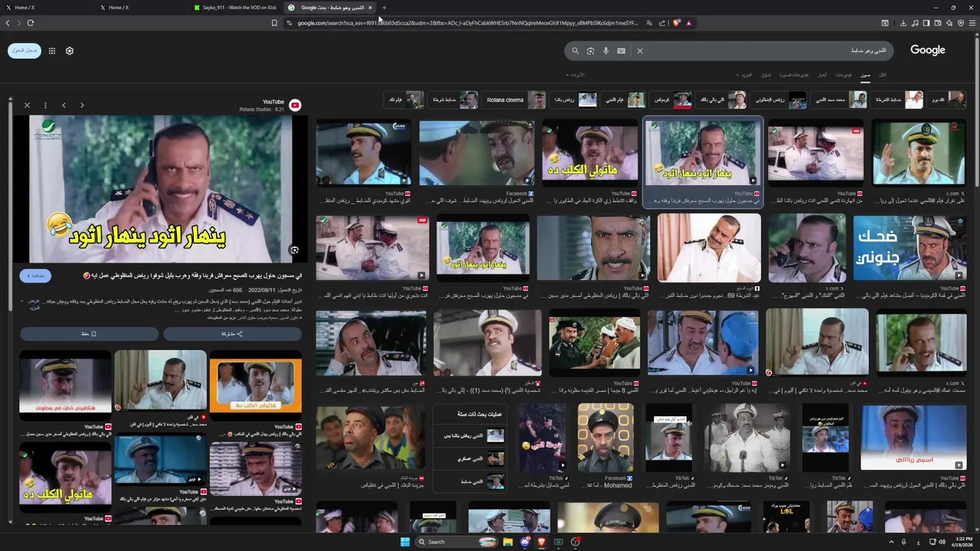Open browser hamburger menu
This screenshot has height=551, width=980.
point(973,23)
